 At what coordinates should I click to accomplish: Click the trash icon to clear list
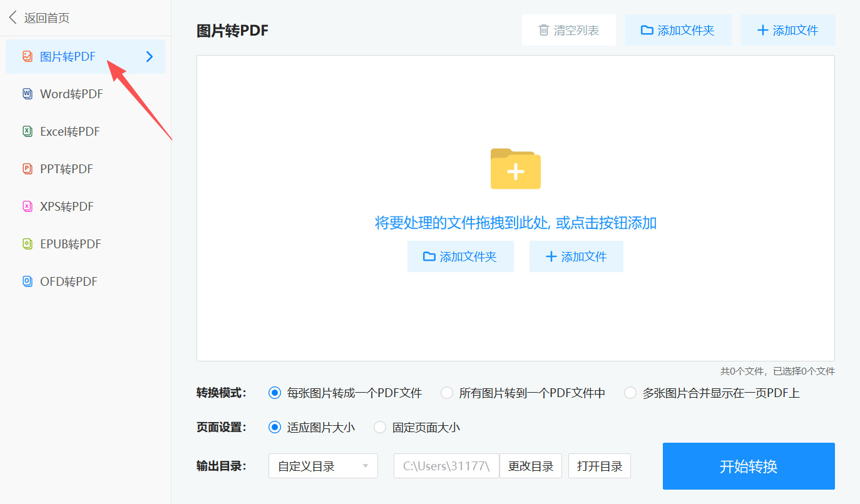(x=542, y=29)
